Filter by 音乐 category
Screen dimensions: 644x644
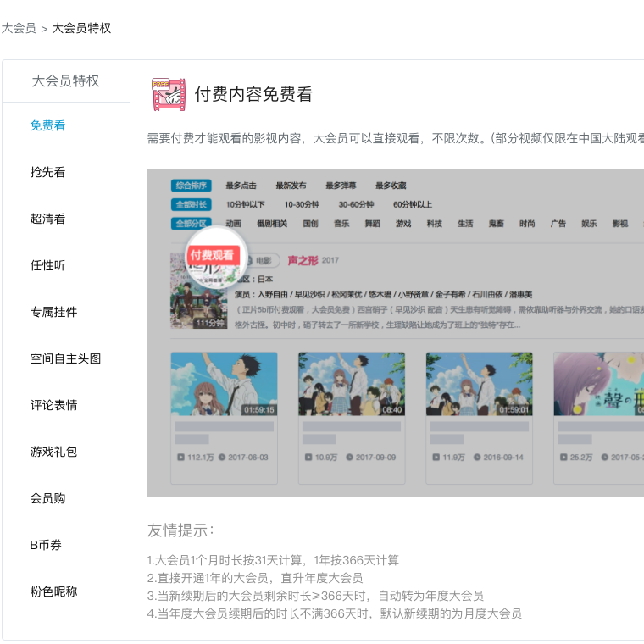tap(341, 224)
